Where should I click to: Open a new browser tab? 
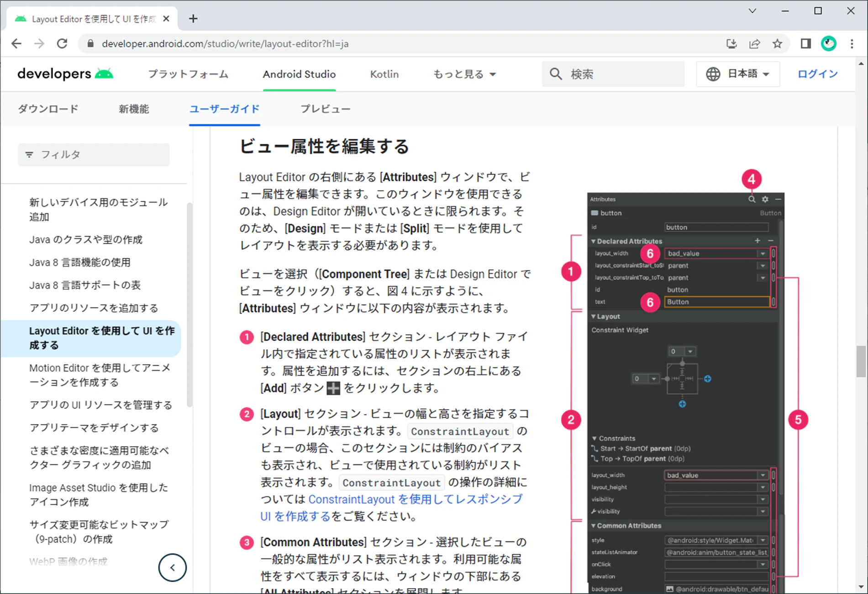pyautogui.click(x=193, y=19)
